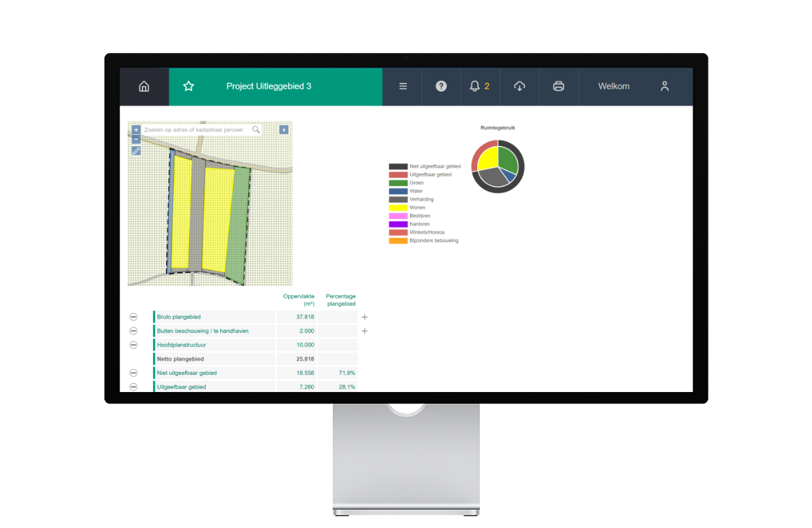The width and height of the screenshot is (812, 528).
Task: Click the Niet uitgeefbaar gebied link
Action: coord(187,373)
